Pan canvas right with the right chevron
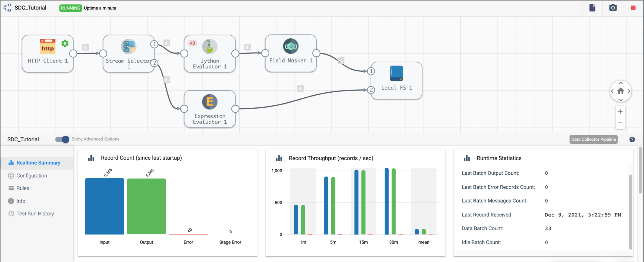644x262 pixels. (x=629, y=91)
